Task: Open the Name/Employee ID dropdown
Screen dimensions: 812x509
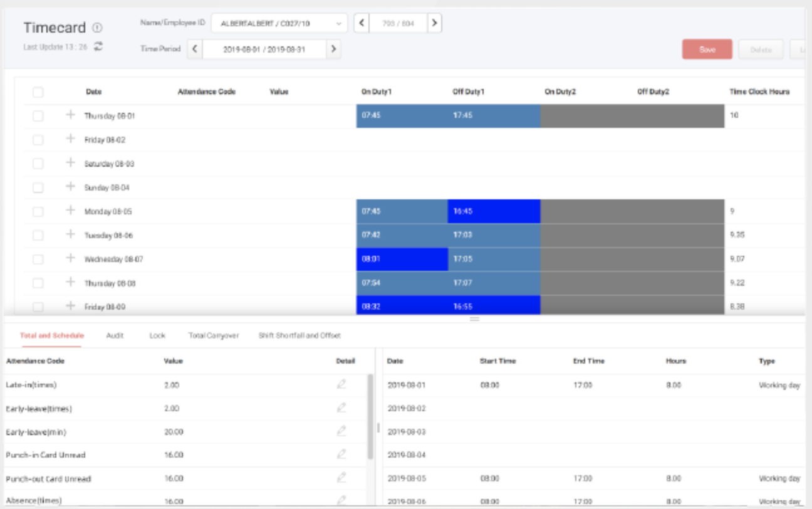Action: [x=279, y=24]
